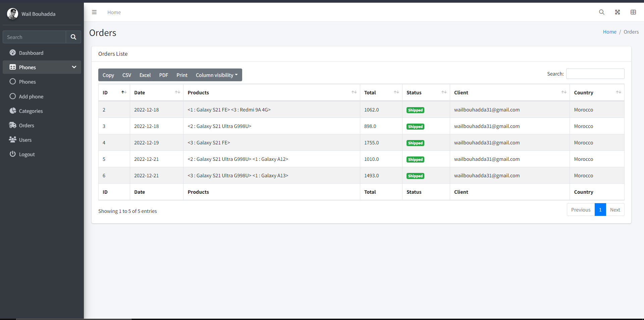Click the sidebar search magnifier button
This screenshot has width=644, height=320.
(73, 37)
